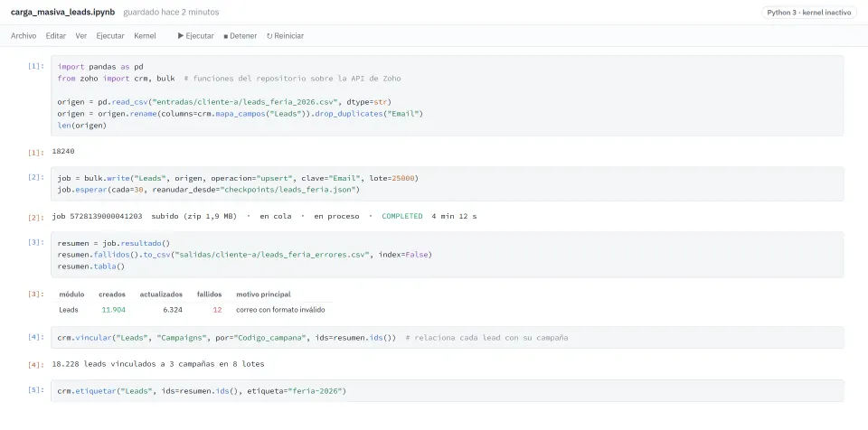Click the 'feria-2026' etiqueta string

point(316,391)
